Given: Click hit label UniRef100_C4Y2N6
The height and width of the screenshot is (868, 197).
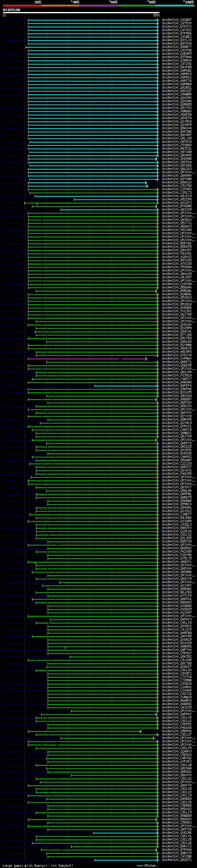Looking at the screenshot, I should [x=176, y=857].
